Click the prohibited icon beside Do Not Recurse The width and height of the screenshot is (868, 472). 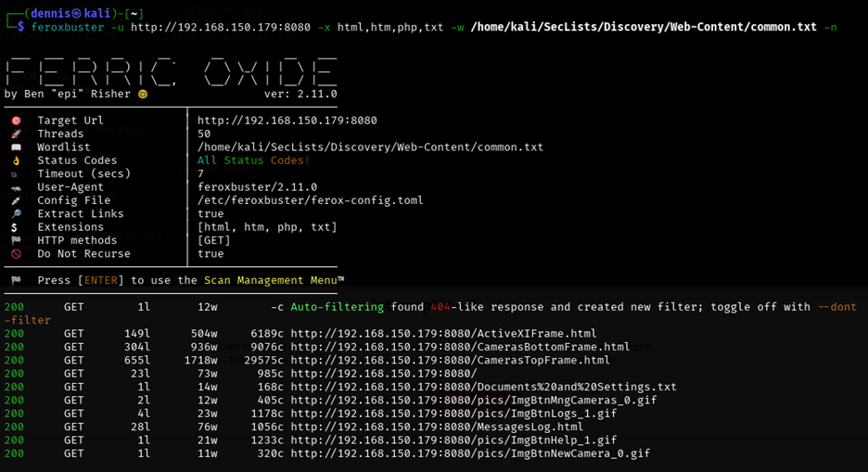tap(16, 254)
